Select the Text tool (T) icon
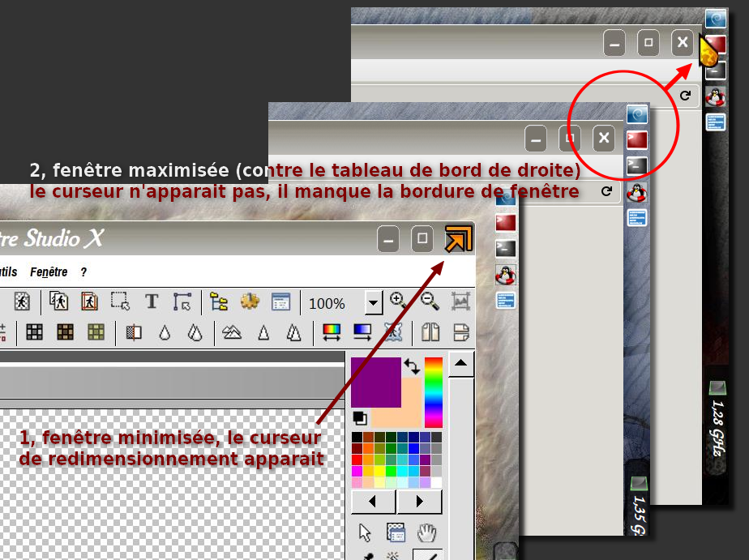 tap(152, 301)
